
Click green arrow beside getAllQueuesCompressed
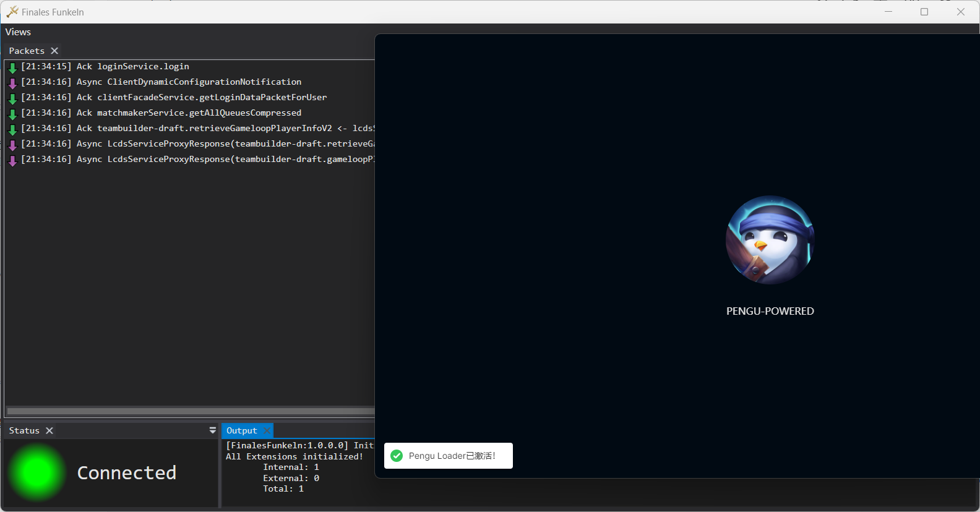pyautogui.click(x=12, y=114)
